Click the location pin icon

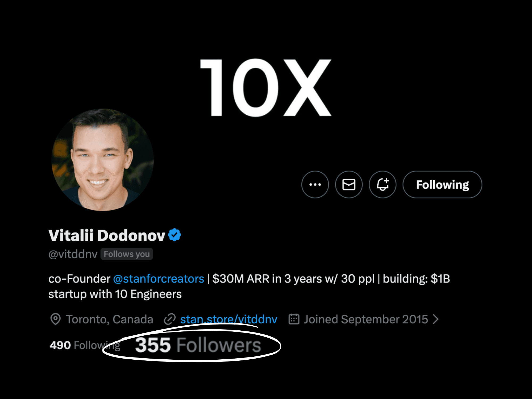(55, 319)
